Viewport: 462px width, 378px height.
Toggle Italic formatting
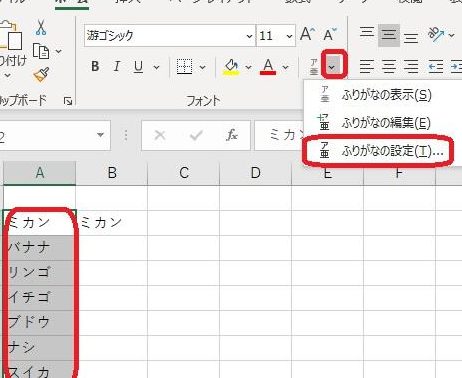coord(116,67)
